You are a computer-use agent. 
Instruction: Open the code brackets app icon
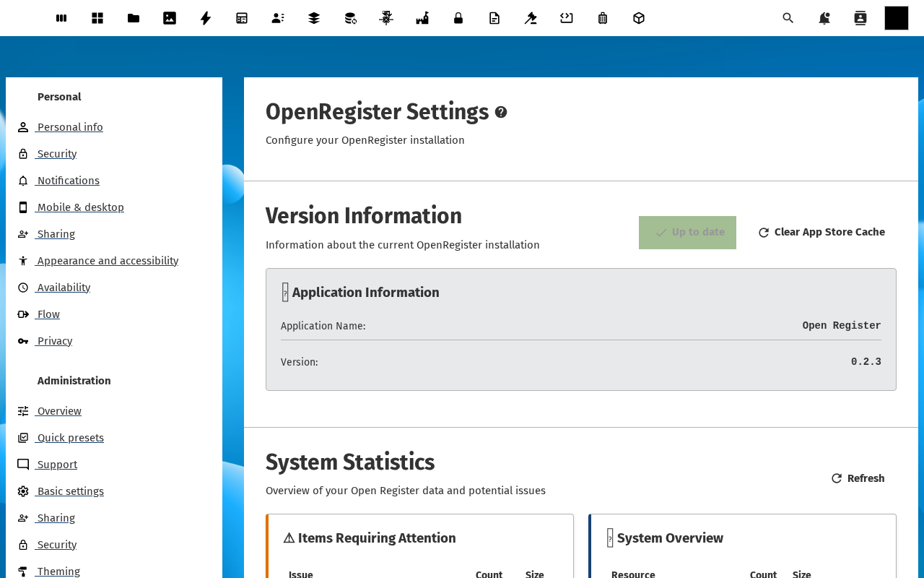[567, 18]
